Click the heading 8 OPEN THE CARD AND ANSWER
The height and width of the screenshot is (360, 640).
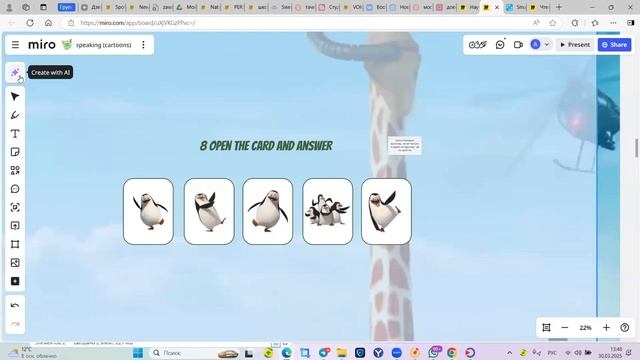point(266,146)
